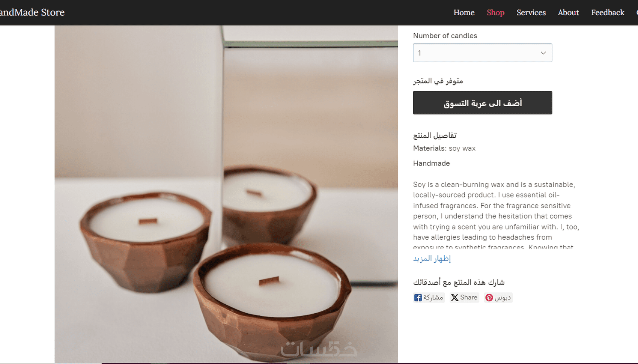Click the Pinterest pin icon
Image resolution: width=638 pixels, height=364 pixels.
(x=489, y=298)
